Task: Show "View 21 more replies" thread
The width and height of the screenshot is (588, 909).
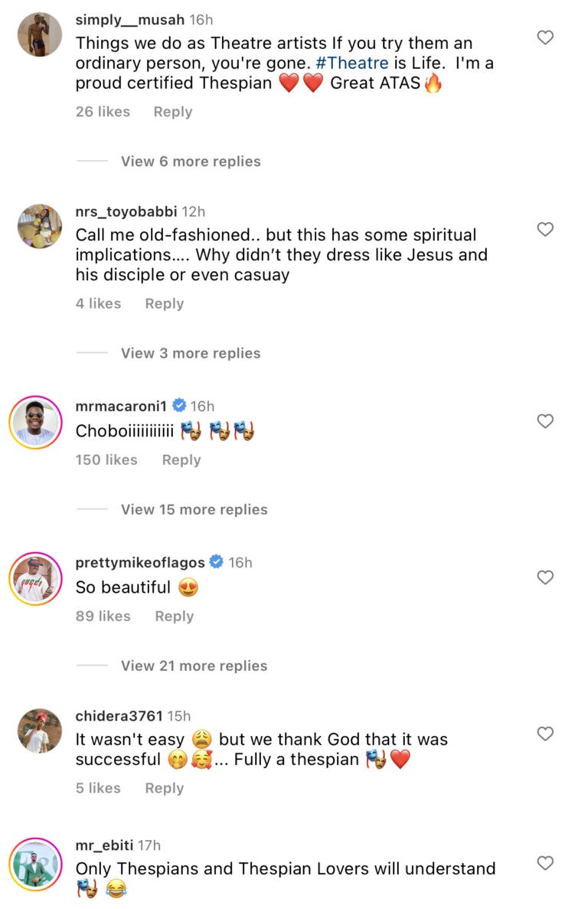Action: pos(194,666)
